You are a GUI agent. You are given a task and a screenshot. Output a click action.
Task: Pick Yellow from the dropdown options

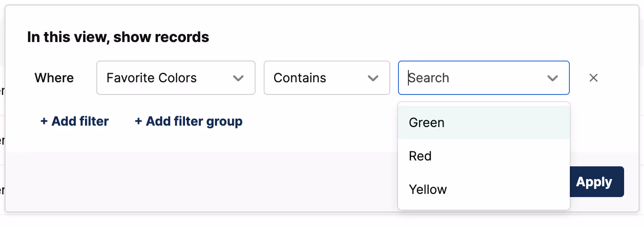(x=428, y=189)
